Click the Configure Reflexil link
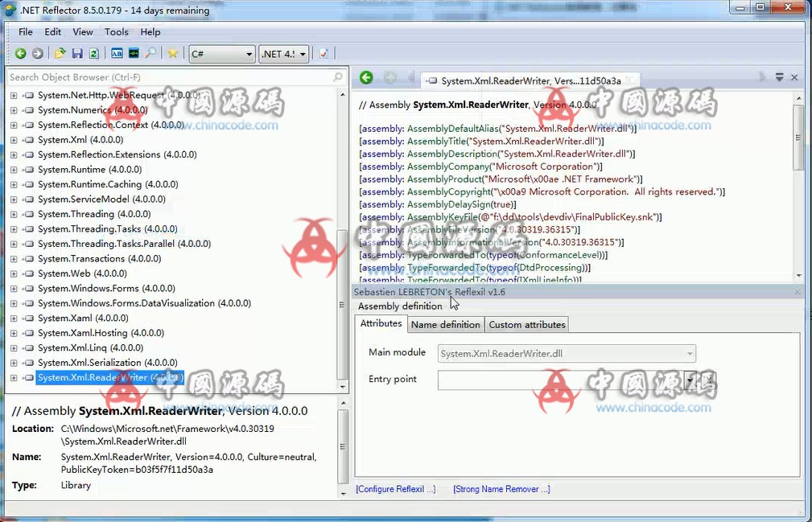This screenshot has height=522, width=812. pyautogui.click(x=396, y=489)
